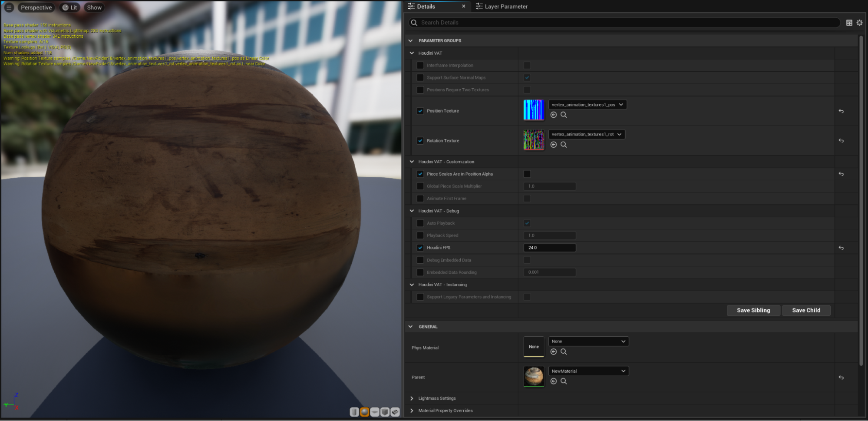Enable Interframe Interpolation override checkbox
868x421 pixels.
point(420,65)
